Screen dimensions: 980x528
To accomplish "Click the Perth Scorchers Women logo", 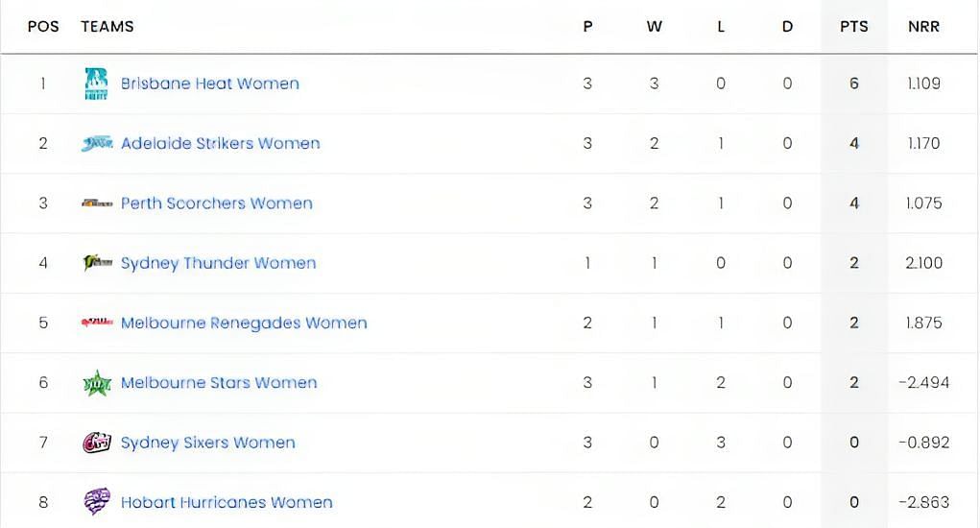I will [97, 204].
